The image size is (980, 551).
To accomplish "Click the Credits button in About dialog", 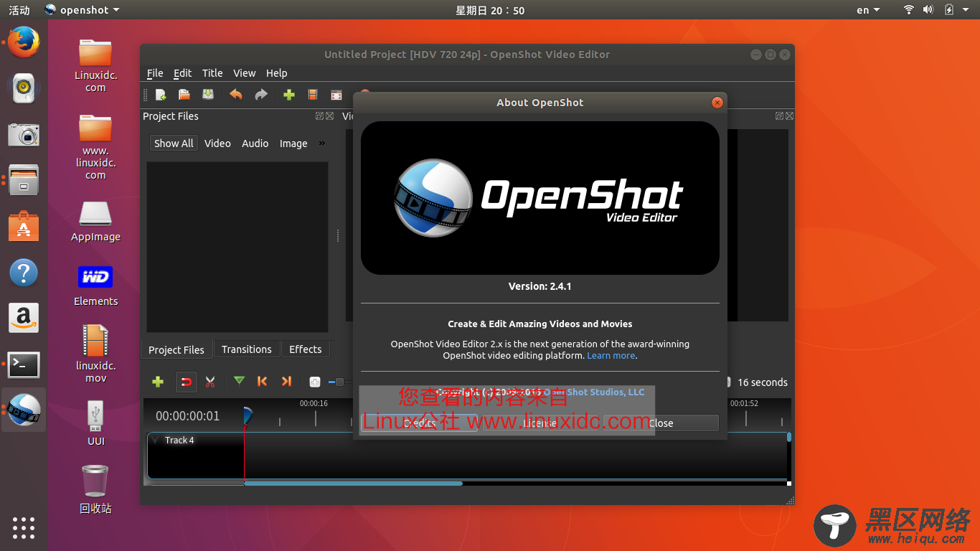I will click(420, 423).
